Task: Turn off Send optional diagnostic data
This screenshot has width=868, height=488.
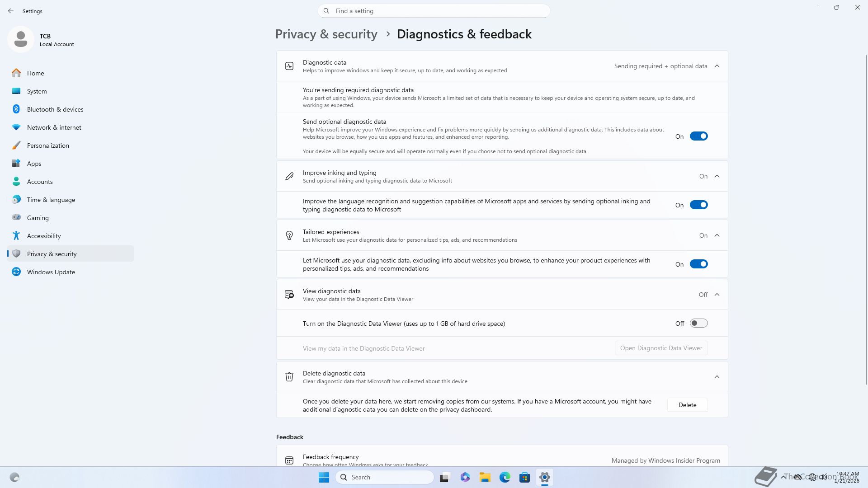Action: click(x=698, y=136)
